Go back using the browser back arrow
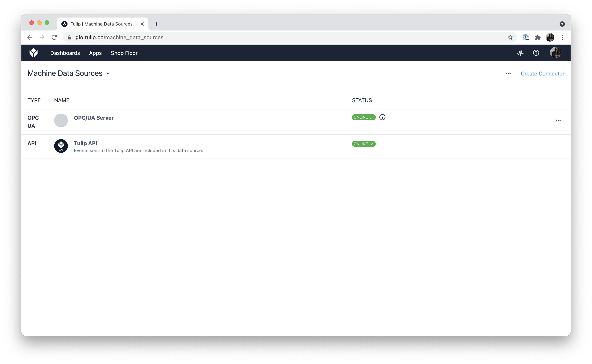592x364 pixels. (x=30, y=37)
